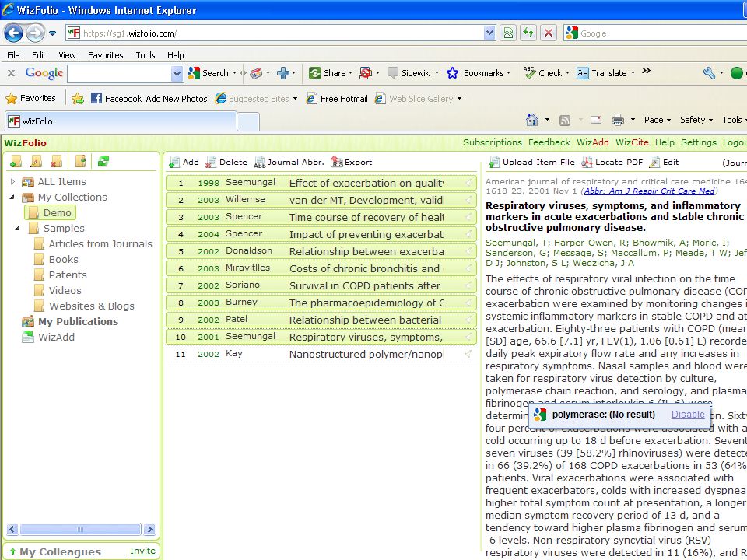The height and width of the screenshot is (560, 747).
Task: Click flag toggle on row 5 Donaldson
Action: click(x=468, y=251)
